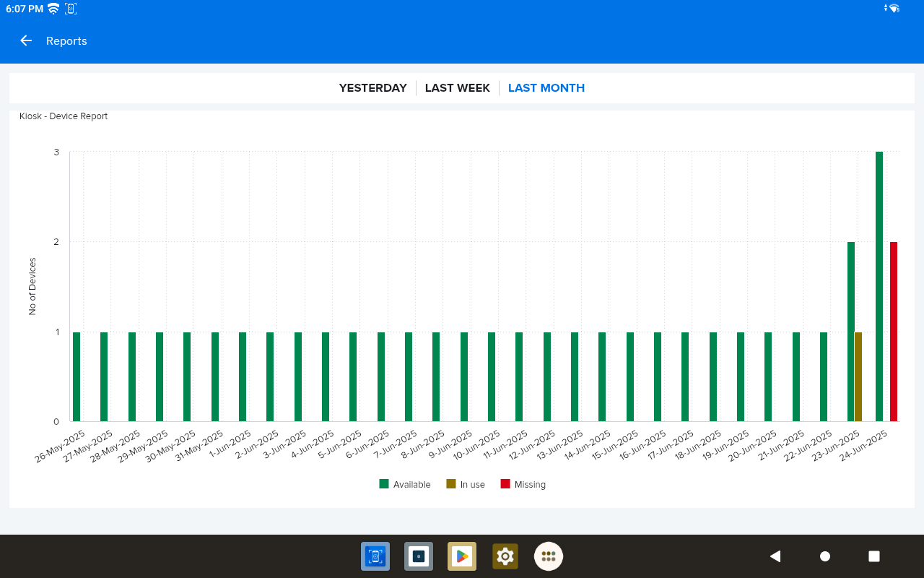Toggle the Available legend series
Viewport: 924px width, 578px height.
pos(405,485)
